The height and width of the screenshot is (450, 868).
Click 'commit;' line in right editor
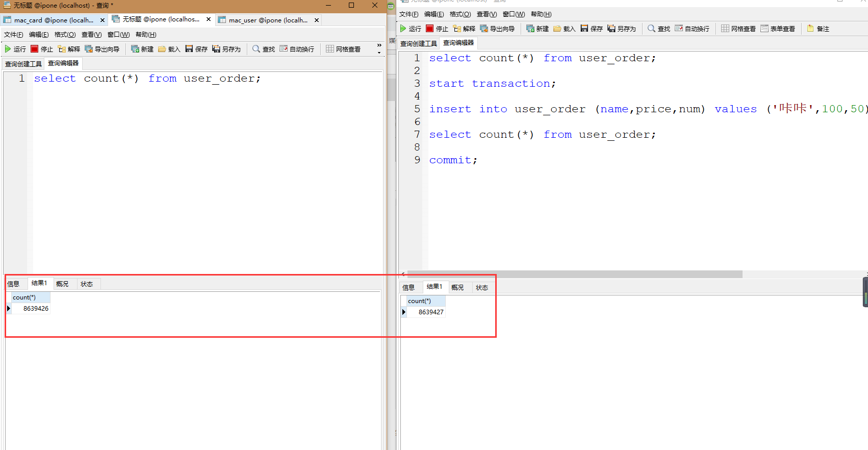(453, 160)
